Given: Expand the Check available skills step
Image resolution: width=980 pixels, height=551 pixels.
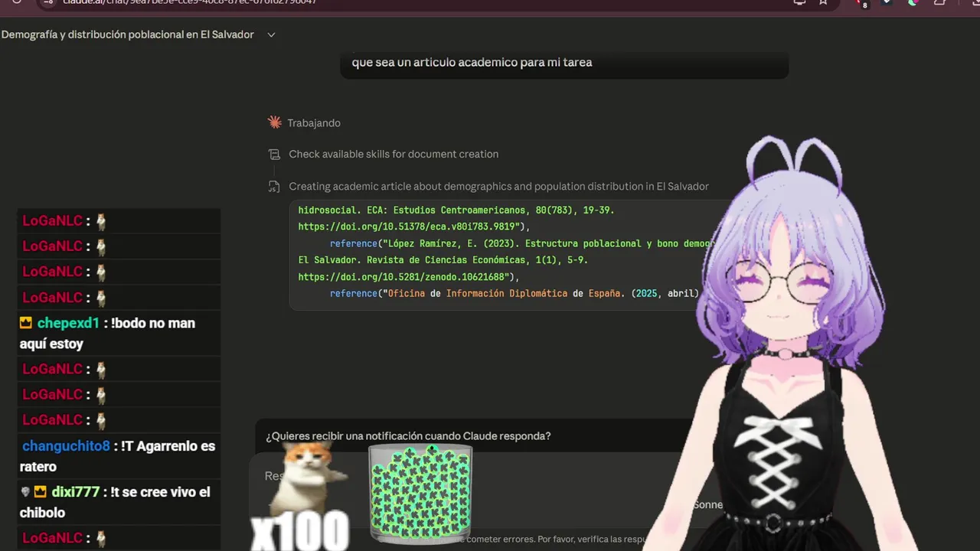Looking at the screenshot, I should pyautogui.click(x=394, y=154).
